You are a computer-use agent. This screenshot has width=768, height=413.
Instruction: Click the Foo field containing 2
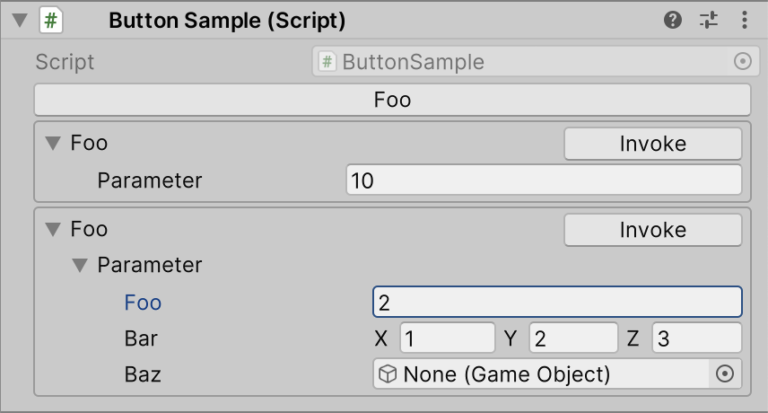click(x=557, y=302)
